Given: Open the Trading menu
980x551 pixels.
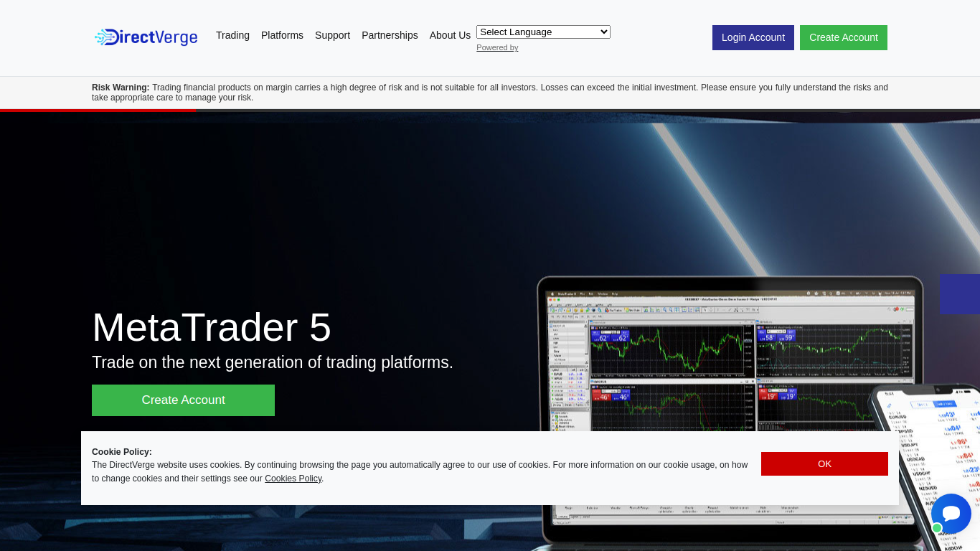Looking at the screenshot, I should point(232,35).
